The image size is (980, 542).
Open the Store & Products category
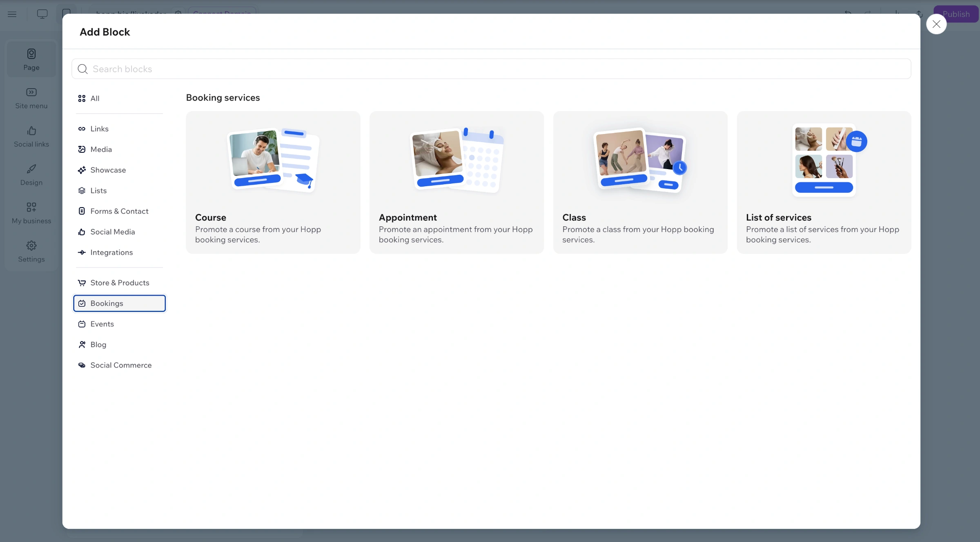pyautogui.click(x=119, y=283)
